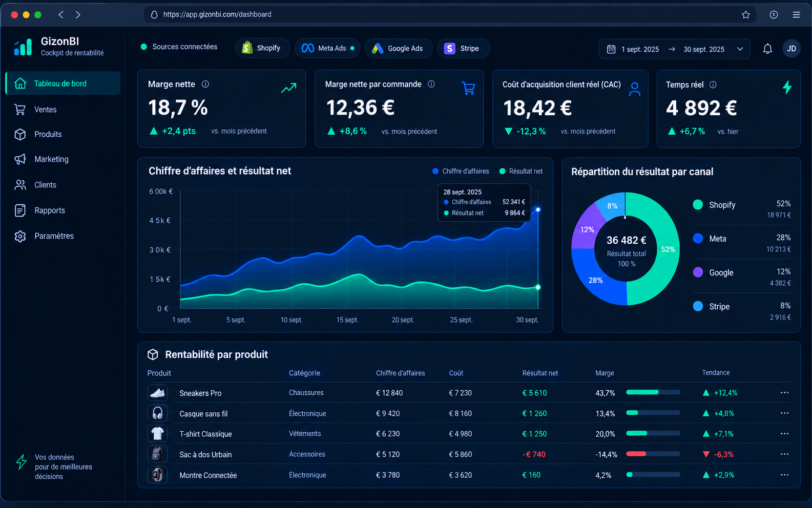Open more options for Casque sans fil row

click(784, 413)
